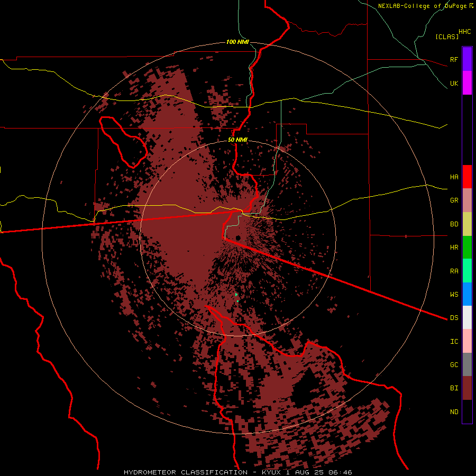Click the HR green legend swatch
The height and width of the screenshot is (476, 476).
click(x=467, y=248)
